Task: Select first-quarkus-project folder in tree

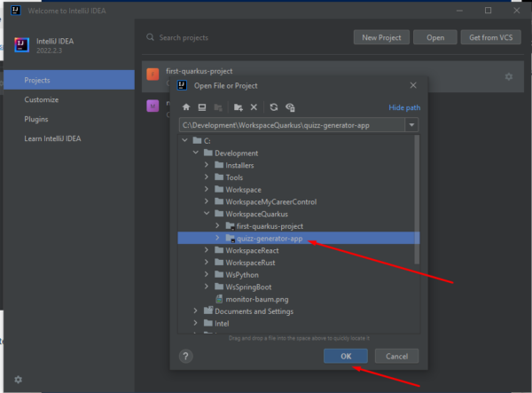Action: coord(270,226)
